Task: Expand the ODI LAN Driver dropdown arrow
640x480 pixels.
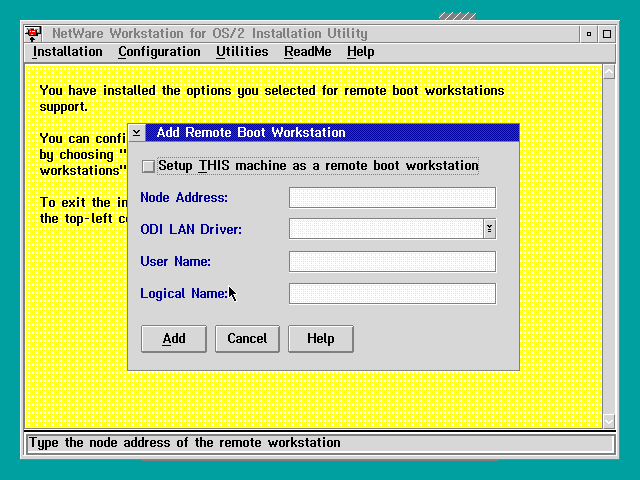Action: [x=489, y=229]
